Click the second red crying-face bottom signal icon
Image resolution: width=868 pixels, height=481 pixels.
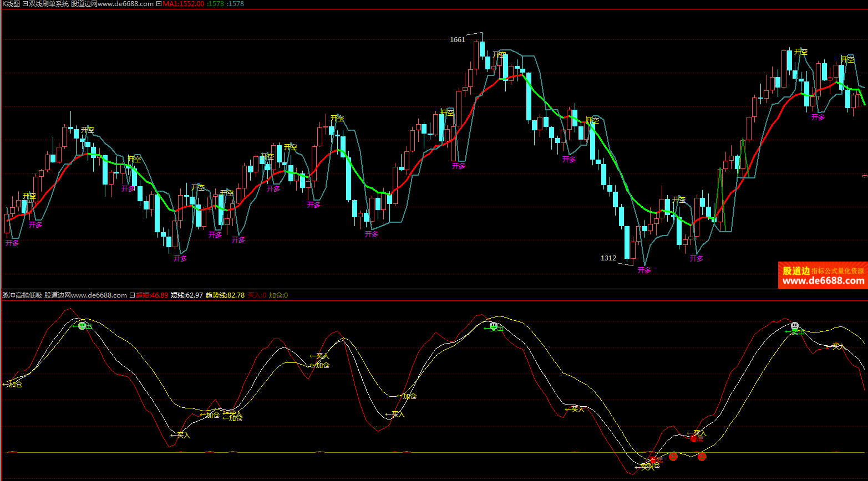point(702,457)
